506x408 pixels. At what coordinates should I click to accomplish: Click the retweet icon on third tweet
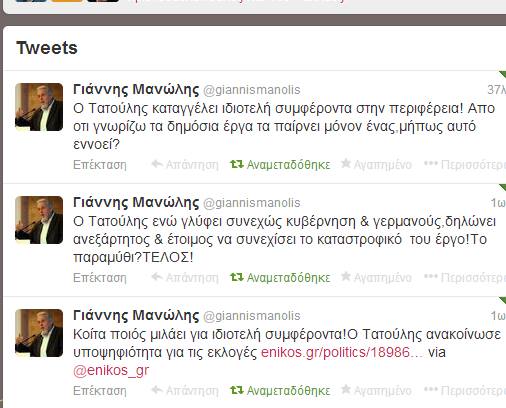coord(237,390)
